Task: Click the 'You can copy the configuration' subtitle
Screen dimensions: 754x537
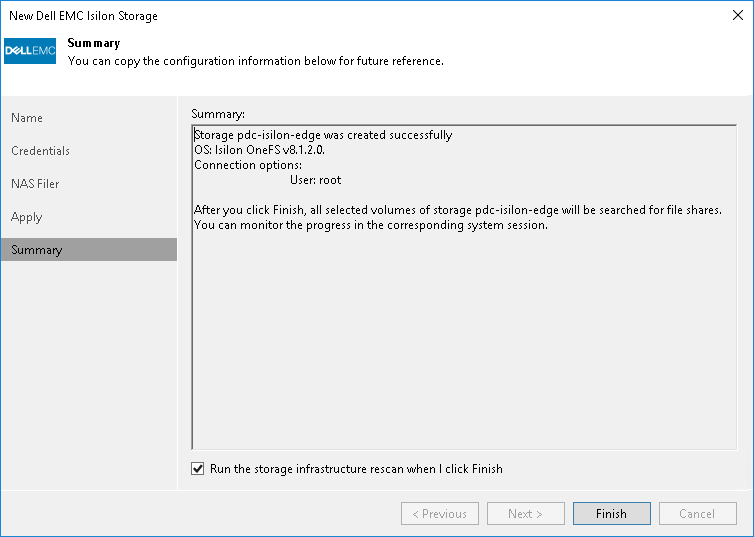Action: pos(256,61)
